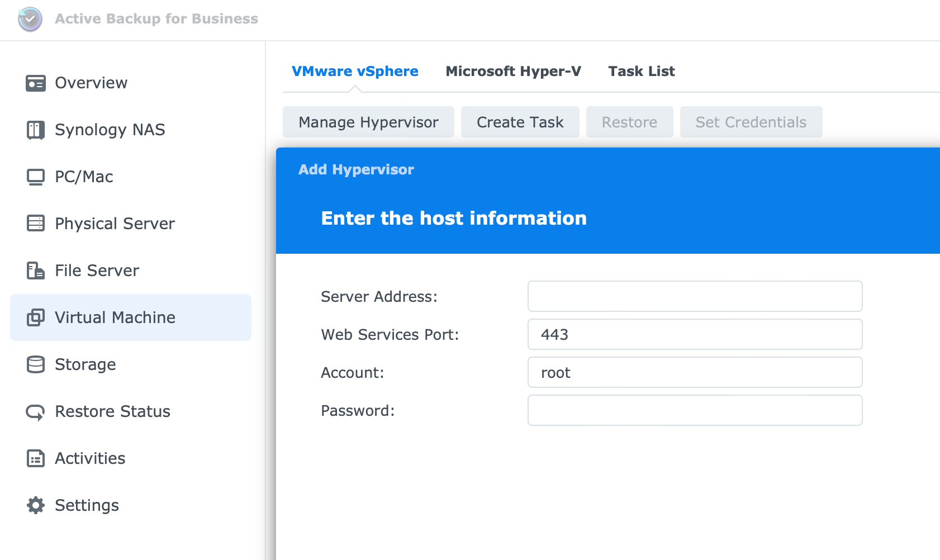Image resolution: width=940 pixels, height=560 pixels.
Task: Focus the Password field
Action: pyautogui.click(x=695, y=410)
